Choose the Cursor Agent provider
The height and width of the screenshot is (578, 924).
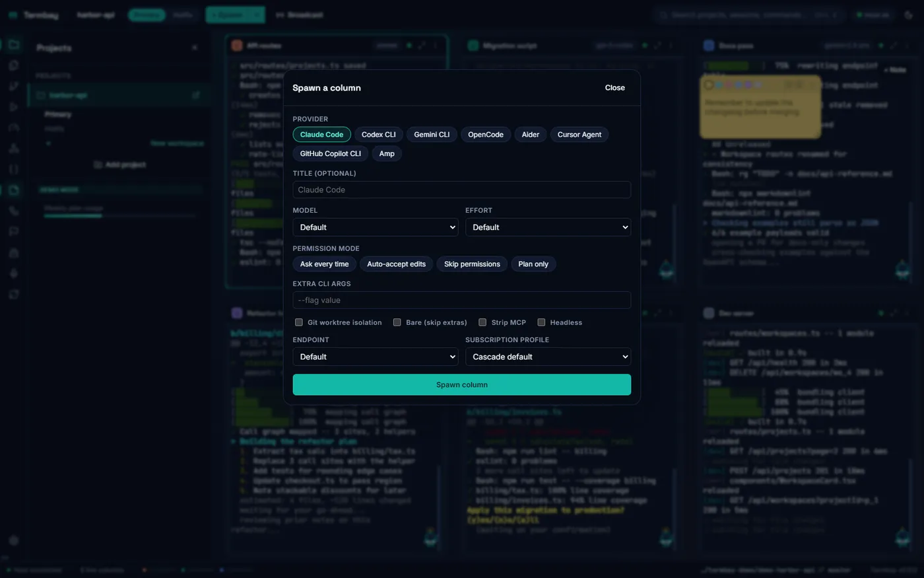(579, 135)
